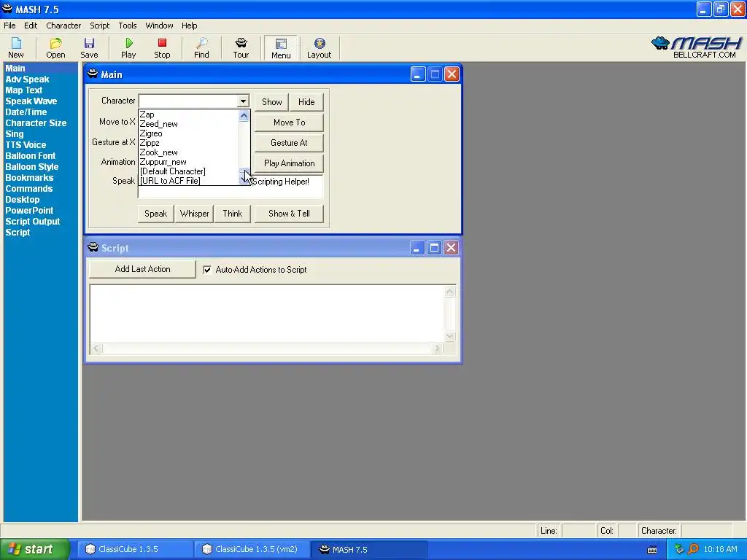Switch to ClassiCube 1.3.5 (vm2) taskbar item
This screenshot has width=747, height=560.
click(x=252, y=549)
